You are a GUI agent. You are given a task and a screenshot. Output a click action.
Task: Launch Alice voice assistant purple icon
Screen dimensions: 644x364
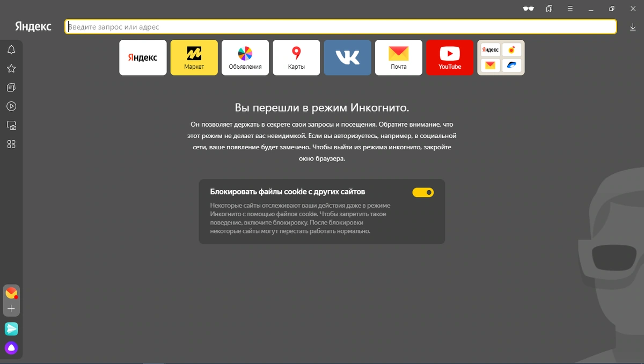(x=11, y=348)
